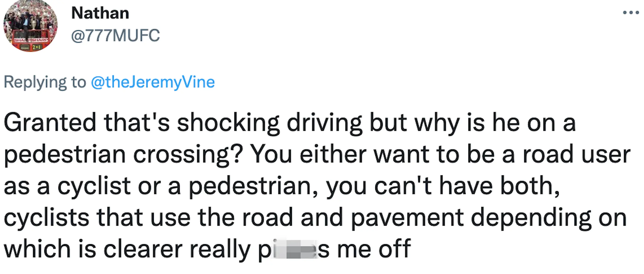
Task: Open the three-dot more options menu
Action: click(x=631, y=13)
